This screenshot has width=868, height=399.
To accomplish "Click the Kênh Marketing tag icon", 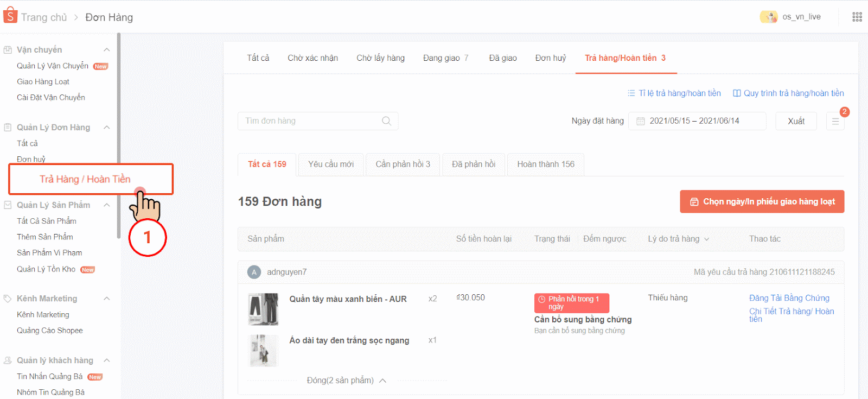I will (8, 299).
